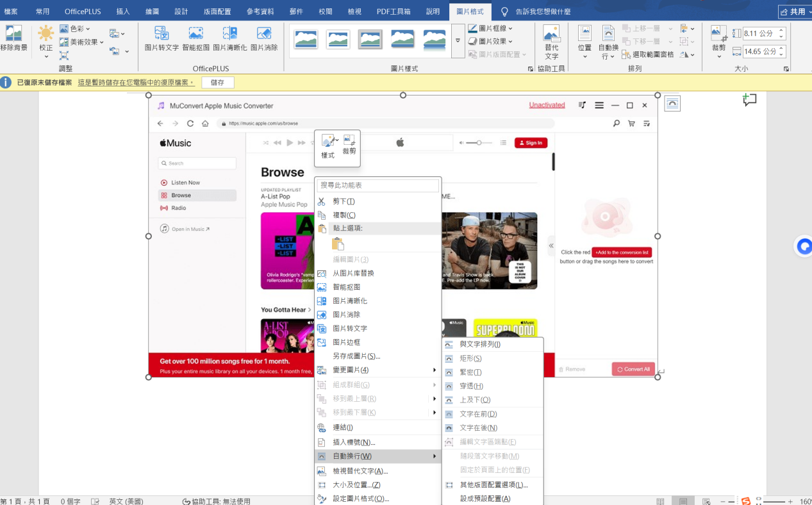Viewport: 812px width, 505px height.
Task: Click the info icon in the yellow bar
Action: [6, 82]
